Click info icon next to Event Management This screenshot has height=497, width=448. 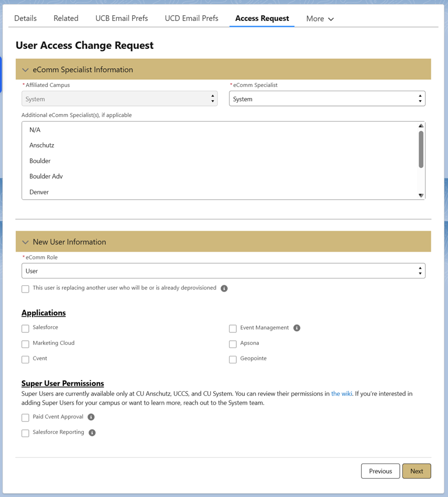[297, 328]
